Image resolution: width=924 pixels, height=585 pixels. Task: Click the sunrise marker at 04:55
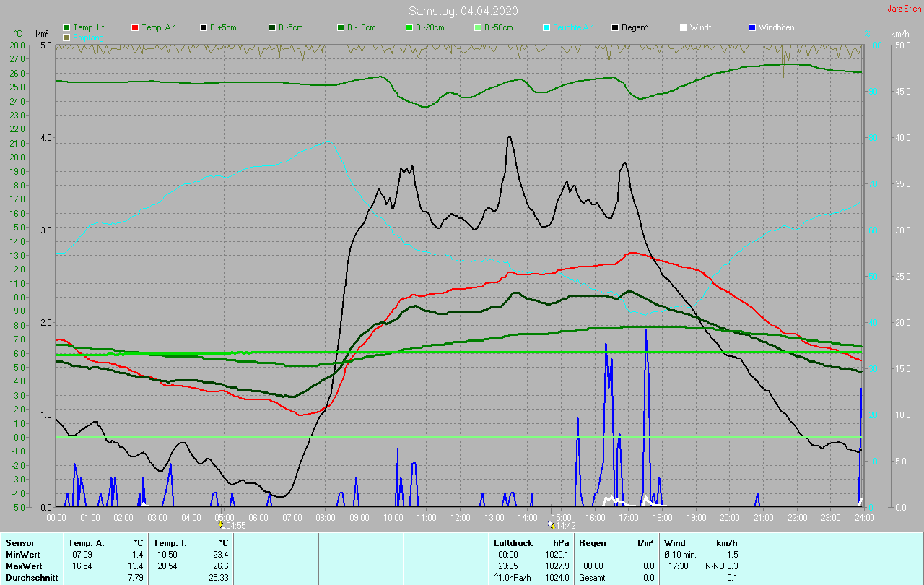coord(222,525)
